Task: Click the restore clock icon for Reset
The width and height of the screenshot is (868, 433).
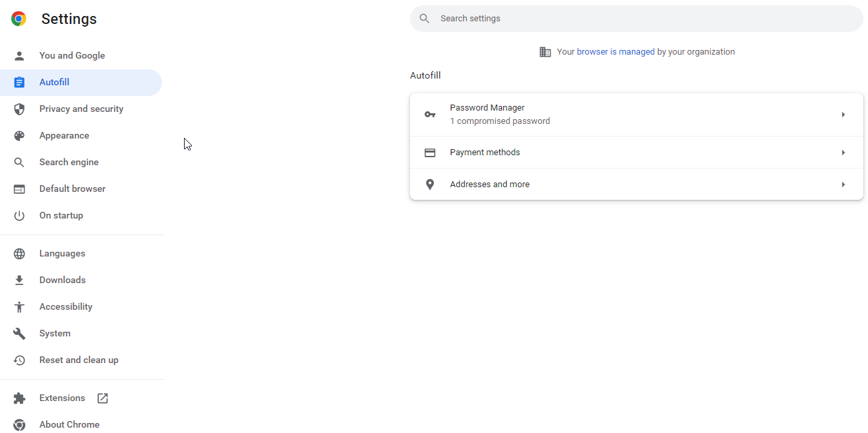Action: pos(19,360)
